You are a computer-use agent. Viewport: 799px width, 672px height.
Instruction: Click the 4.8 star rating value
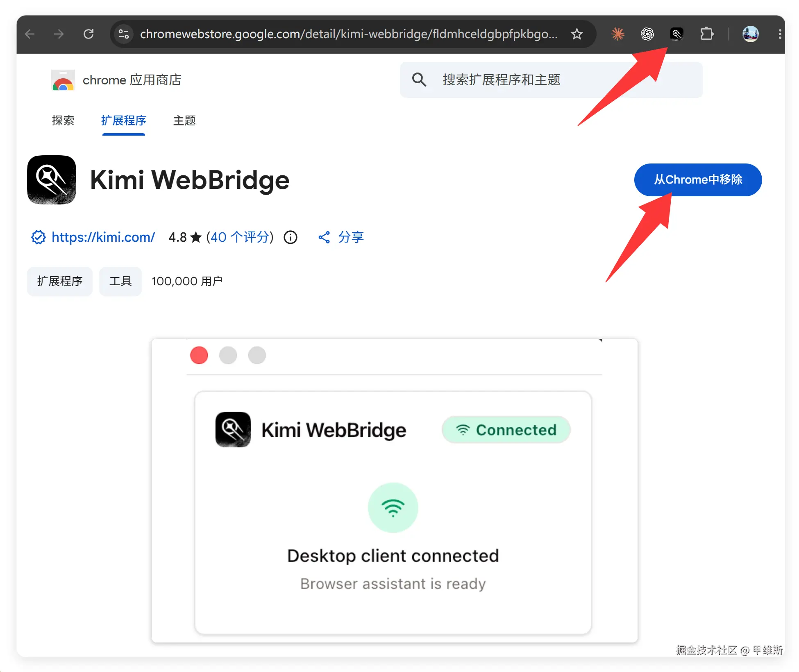coord(177,237)
